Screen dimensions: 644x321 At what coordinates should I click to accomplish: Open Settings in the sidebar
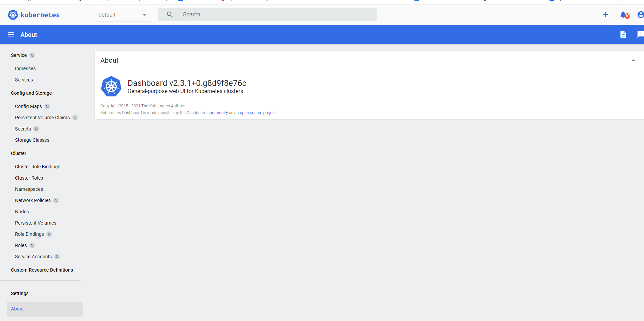click(x=20, y=293)
